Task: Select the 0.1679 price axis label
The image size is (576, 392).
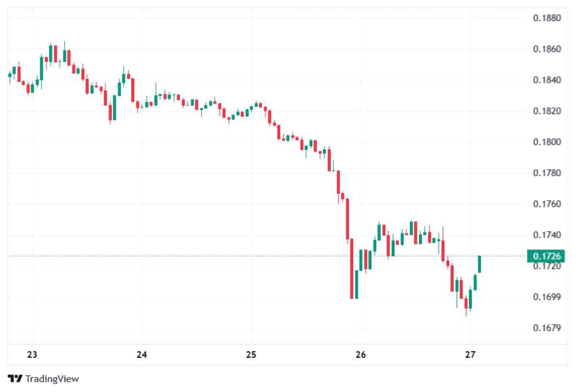Action: tap(547, 328)
